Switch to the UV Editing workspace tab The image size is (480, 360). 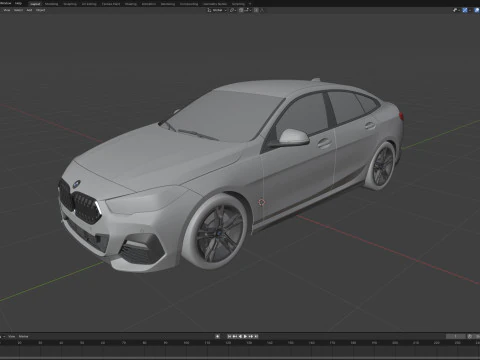pos(89,4)
